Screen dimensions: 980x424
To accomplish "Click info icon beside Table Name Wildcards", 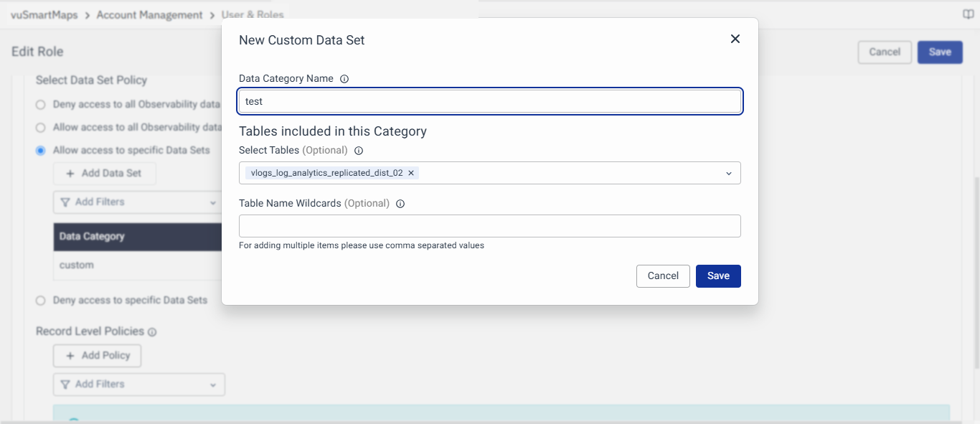I will coord(400,204).
